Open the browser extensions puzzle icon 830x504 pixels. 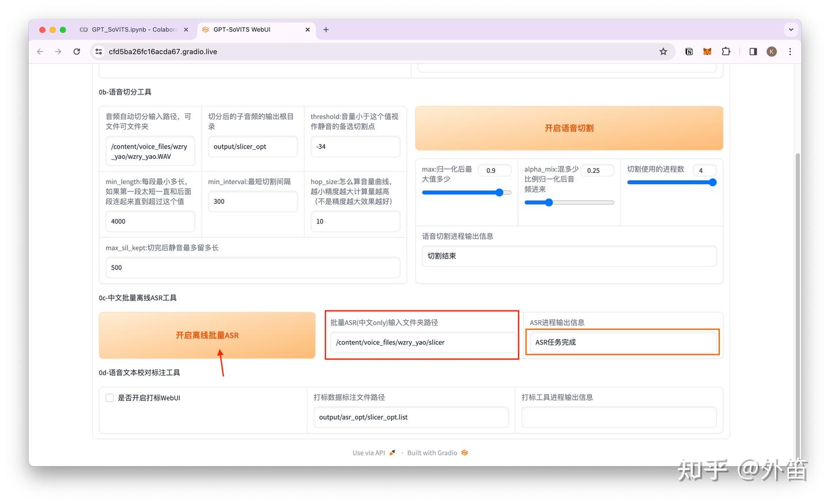(x=726, y=51)
